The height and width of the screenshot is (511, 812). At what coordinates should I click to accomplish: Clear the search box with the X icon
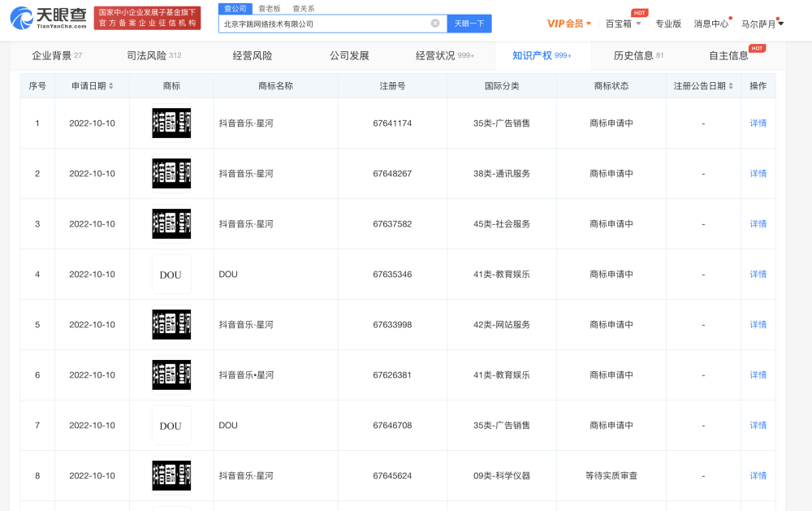[435, 24]
